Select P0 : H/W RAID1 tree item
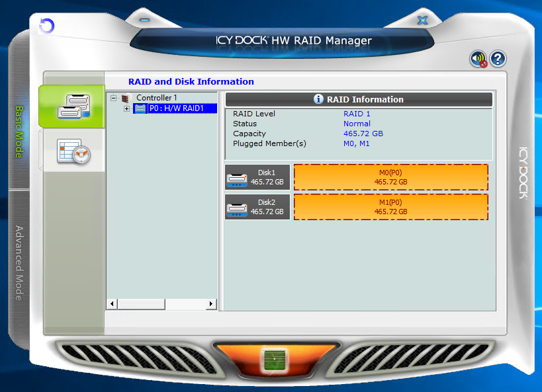 click(x=176, y=108)
